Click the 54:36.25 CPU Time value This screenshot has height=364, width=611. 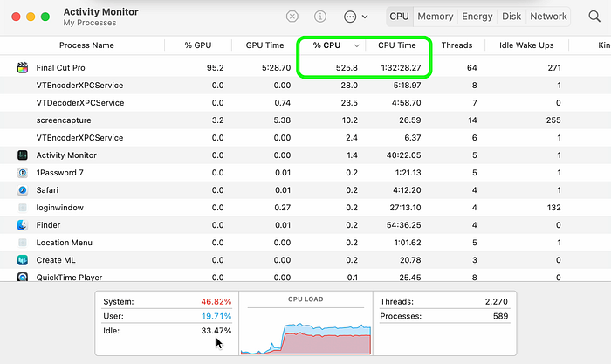pyautogui.click(x=403, y=225)
